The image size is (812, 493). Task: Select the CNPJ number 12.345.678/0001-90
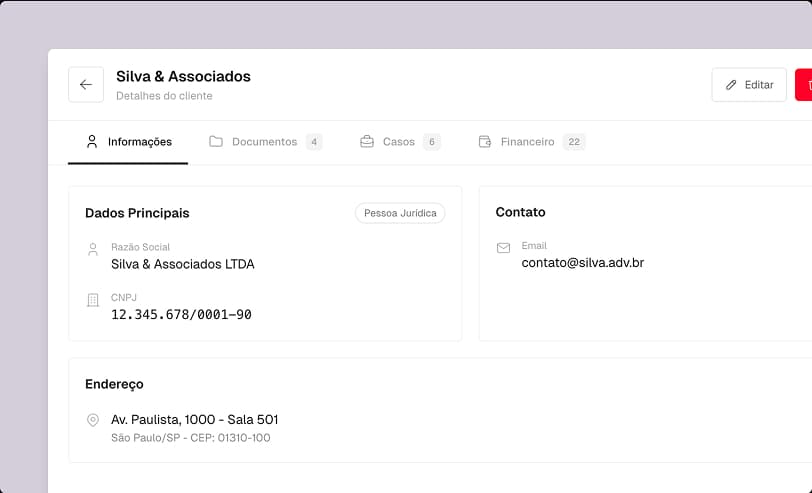point(181,315)
